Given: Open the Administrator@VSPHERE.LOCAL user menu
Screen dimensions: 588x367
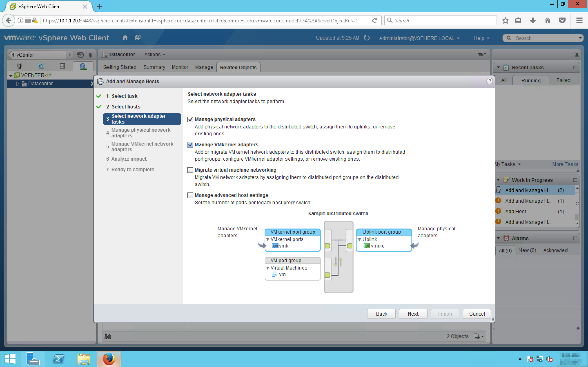Looking at the screenshot, I should click(419, 38).
